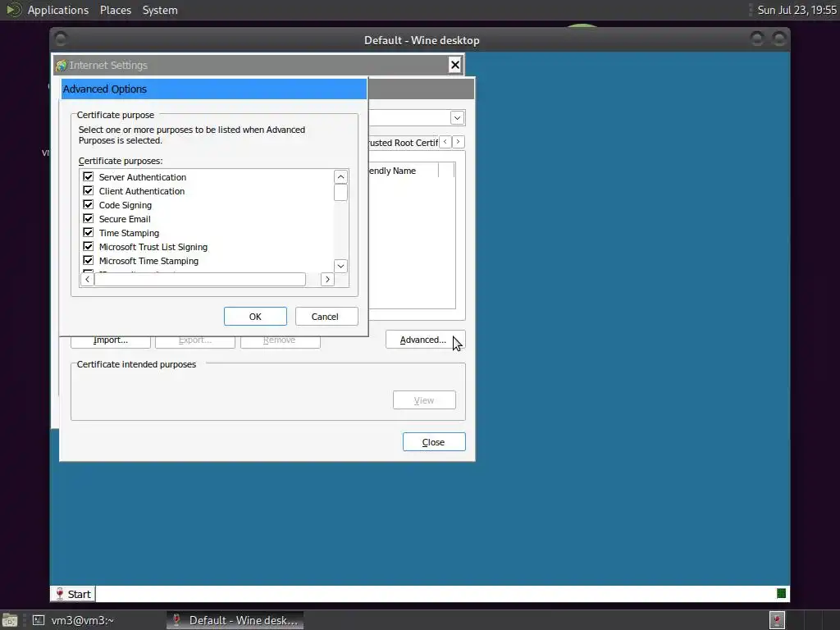Toggle the Code Signing checkbox
The image size is (840, 630).
[89, 204]
